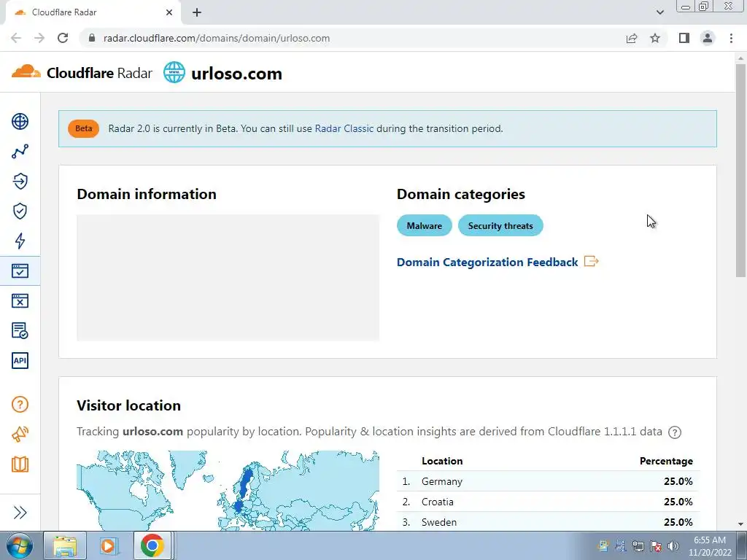This screenshot has width=747, height=560.
Task: Select the Sweden row in location table
Action: point(548,522)
